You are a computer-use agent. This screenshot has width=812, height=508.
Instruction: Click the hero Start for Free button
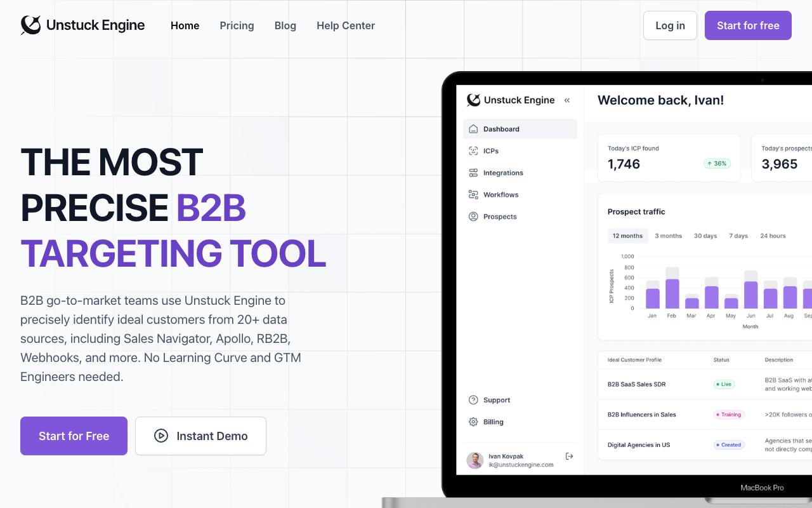[74, 436]
